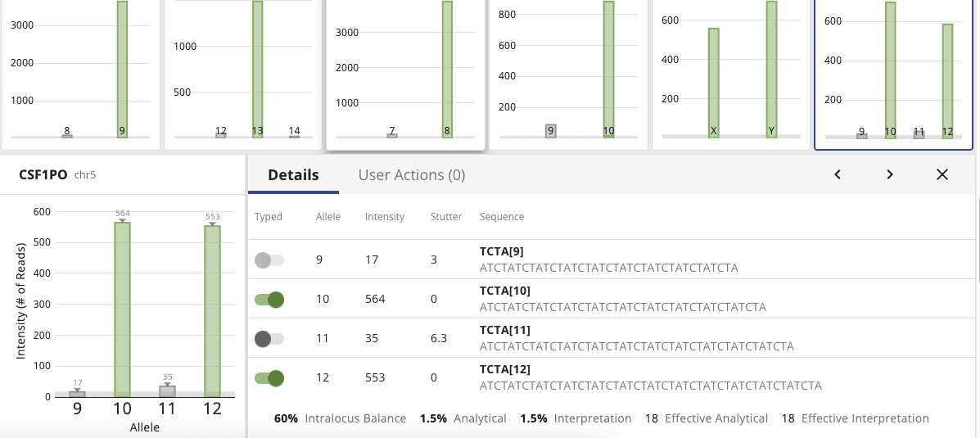980x438 pixels.
Task: Open the User Actions (0) tab
Action: (x=412, y=175)
